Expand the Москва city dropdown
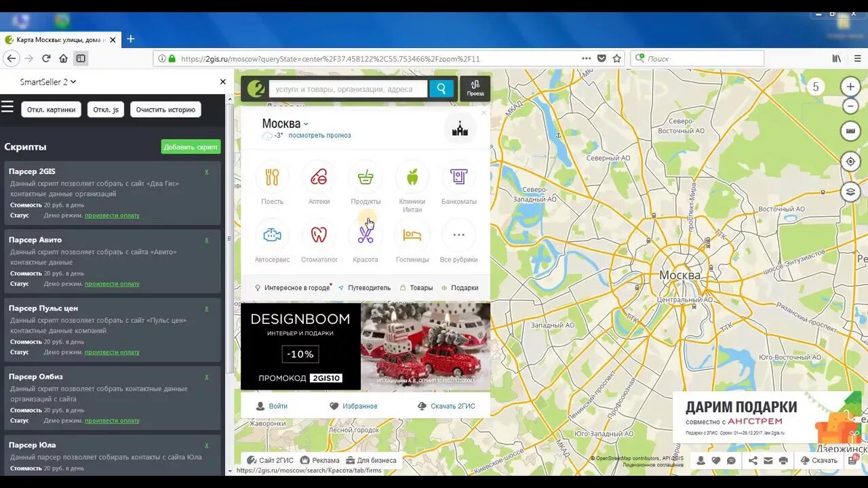 coord(285,123)
